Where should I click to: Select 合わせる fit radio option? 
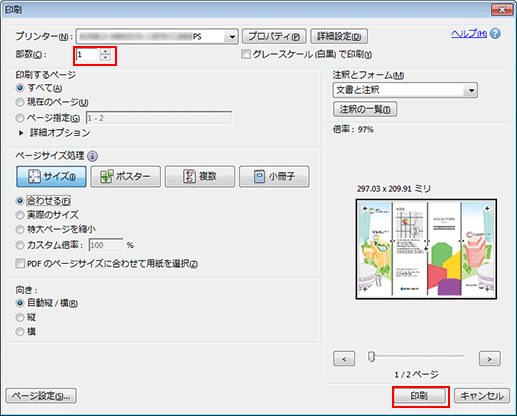pyautogui.click(x=20, y=201)
